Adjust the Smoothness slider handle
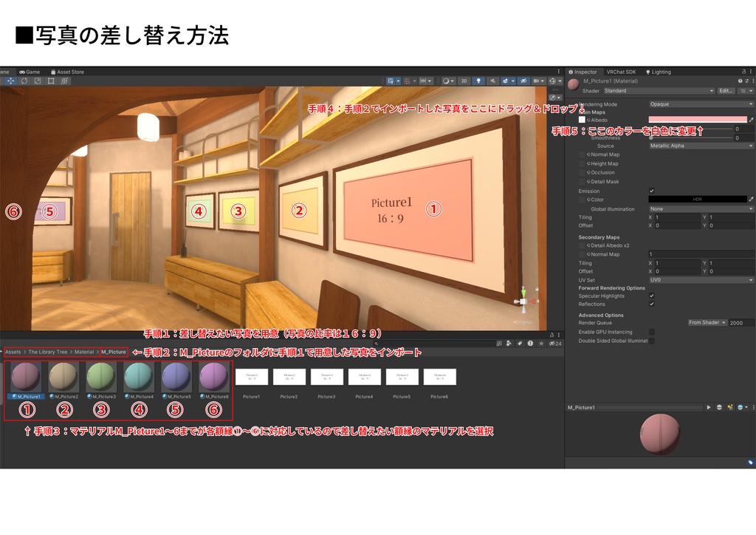The width and height of the screenshot is (756, 535). point(651,138)
